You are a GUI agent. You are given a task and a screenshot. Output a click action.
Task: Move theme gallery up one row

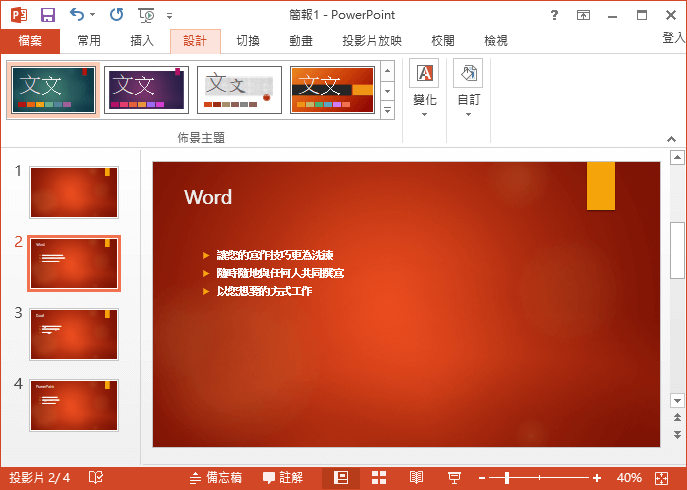click(x=388, y=71)
